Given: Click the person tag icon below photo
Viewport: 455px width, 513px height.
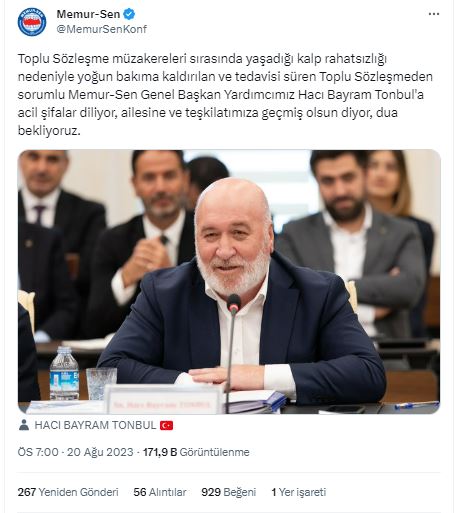Looking at the screenshot, I should coord(24,425).
